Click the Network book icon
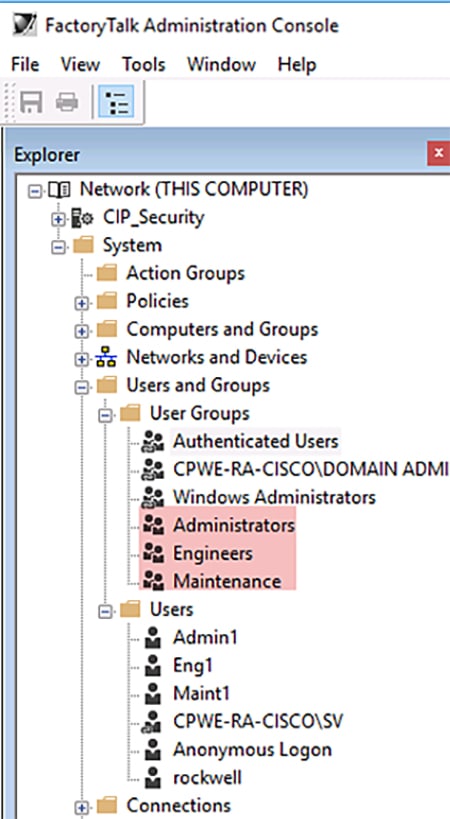The height and width of the screenshot is (819, 450). (59, 190)
